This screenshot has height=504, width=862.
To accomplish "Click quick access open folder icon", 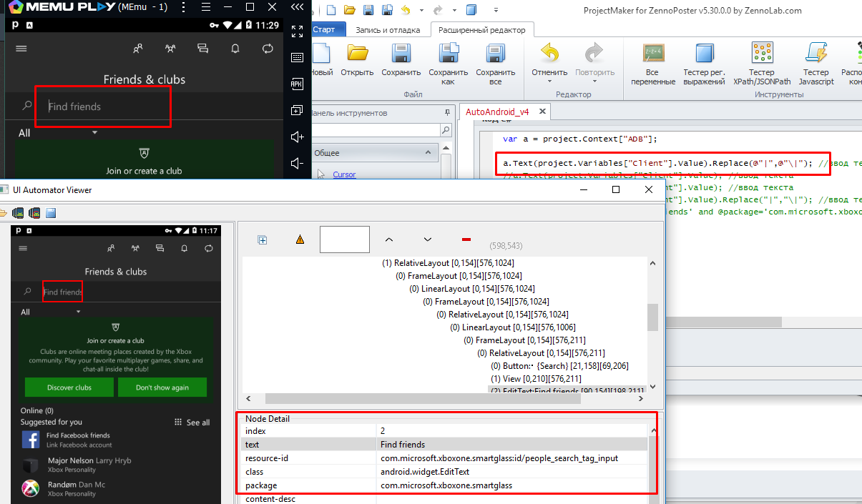I will pyautogui.click(x=350, y=10).
